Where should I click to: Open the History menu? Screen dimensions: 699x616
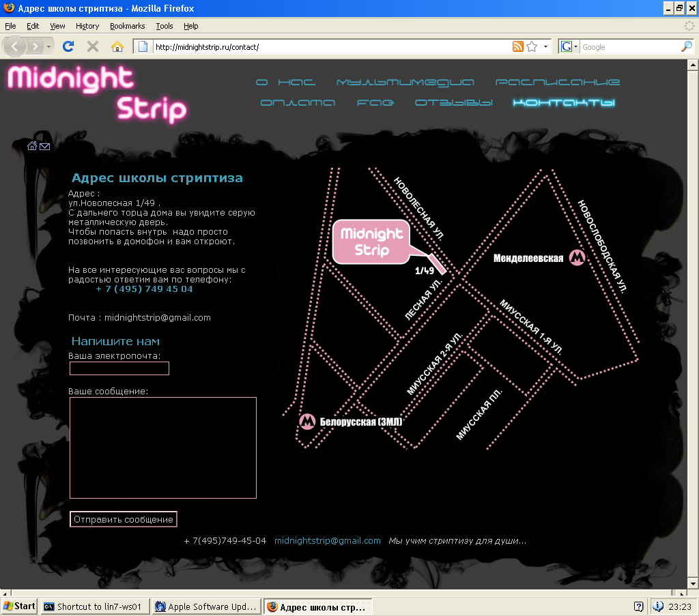[x=87, y=26]
